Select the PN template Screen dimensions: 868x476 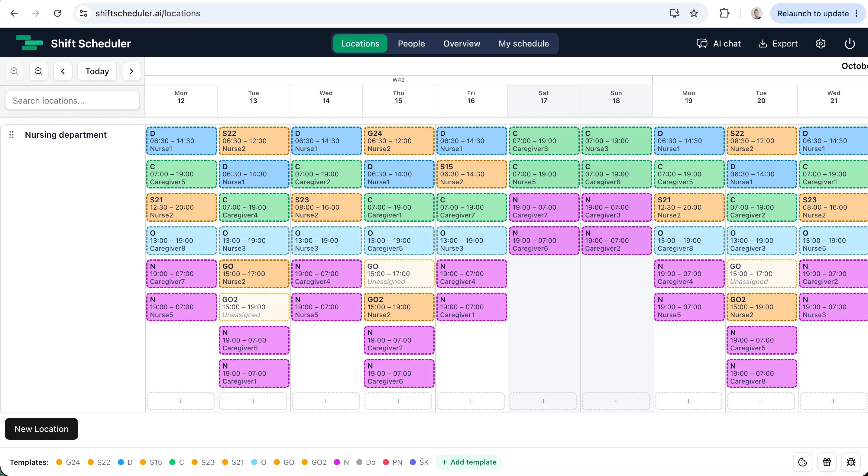coord(393,462)
